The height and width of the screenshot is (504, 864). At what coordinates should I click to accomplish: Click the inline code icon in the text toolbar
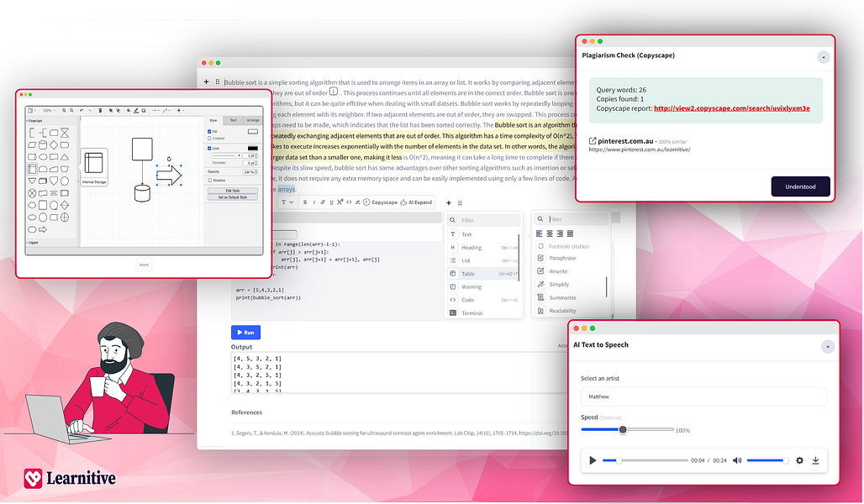point(349,202)
